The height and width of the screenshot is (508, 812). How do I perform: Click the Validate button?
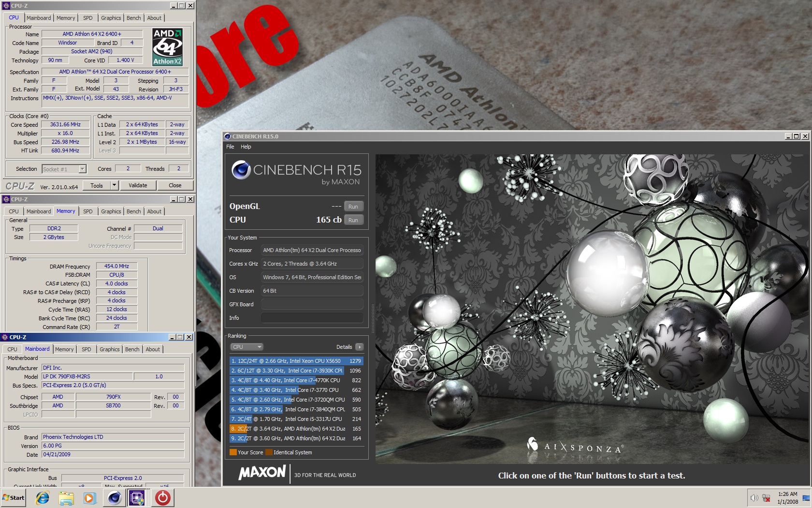click(138, 185)
